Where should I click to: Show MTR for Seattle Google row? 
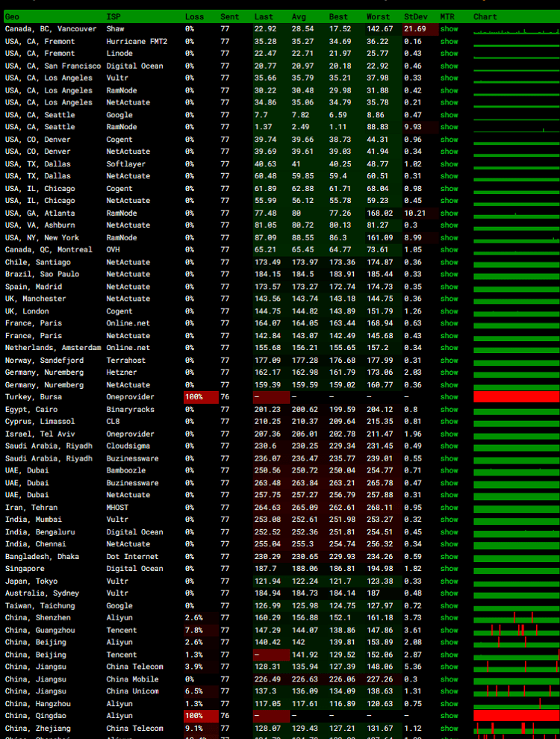(449, 115)
